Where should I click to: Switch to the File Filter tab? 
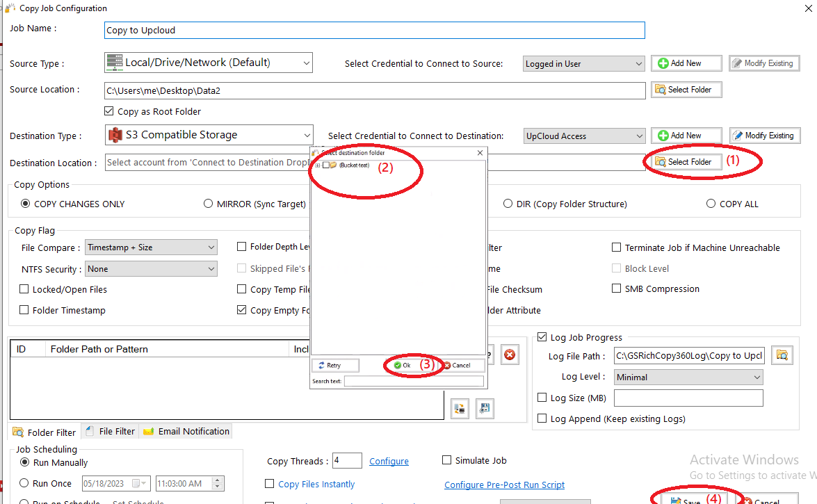(110, 431)
